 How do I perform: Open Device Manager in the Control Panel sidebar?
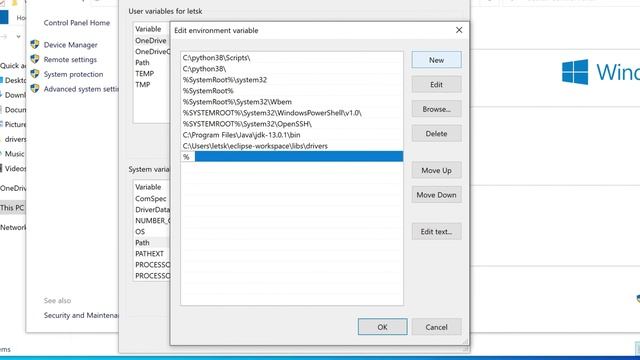(71, 45)
